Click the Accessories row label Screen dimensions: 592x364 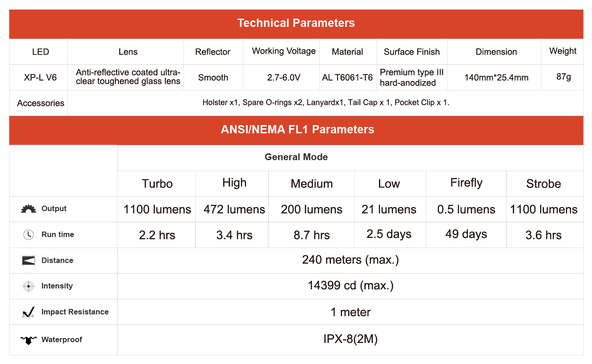41,103
